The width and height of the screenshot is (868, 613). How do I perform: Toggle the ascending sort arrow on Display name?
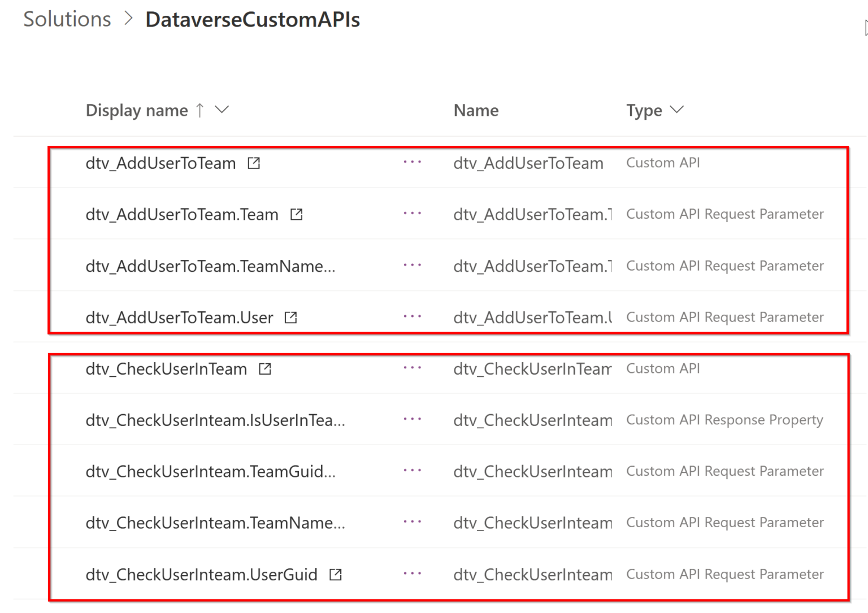click(200, 110)
